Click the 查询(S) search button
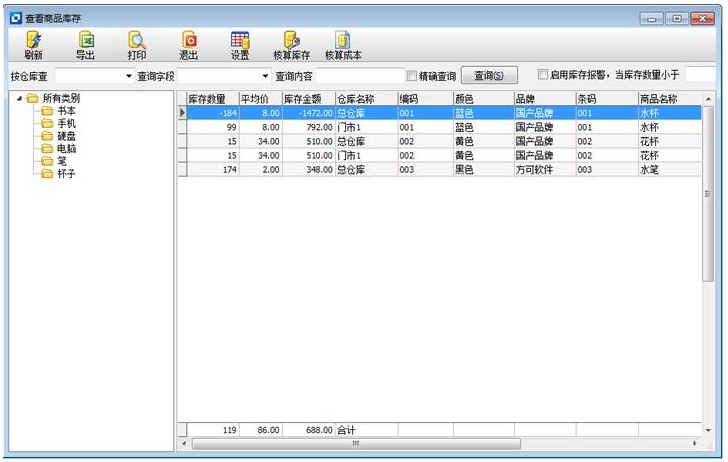Image resolution: width=728 pixels, height=462 pixels. point(488,76)
